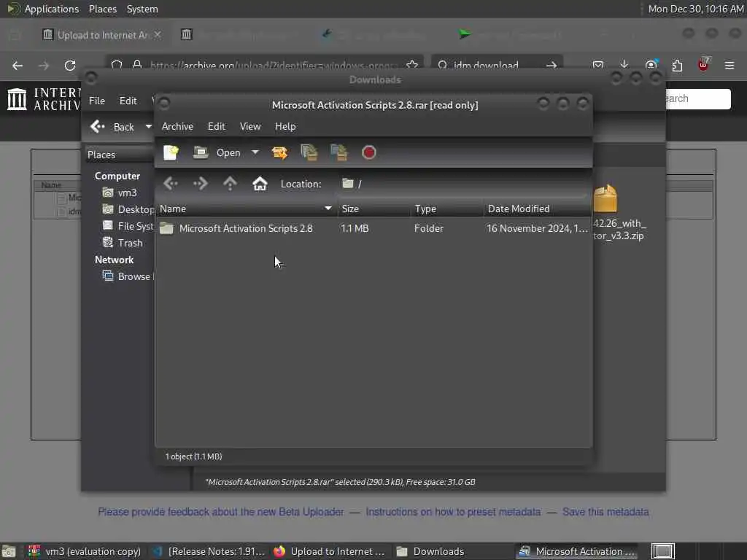Click Browse Network in Places sidebar
The width and height of the screenshot is (747, 560).
(x=128, y=276)
